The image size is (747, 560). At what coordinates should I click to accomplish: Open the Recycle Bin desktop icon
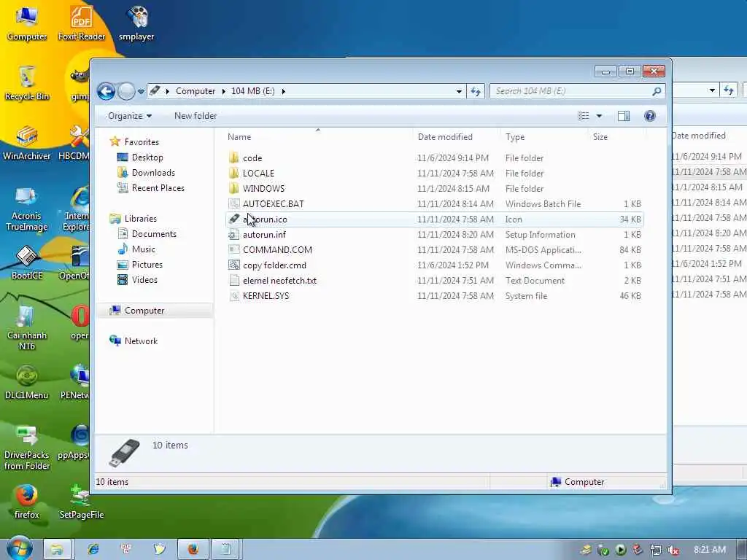tap(27, 83)
